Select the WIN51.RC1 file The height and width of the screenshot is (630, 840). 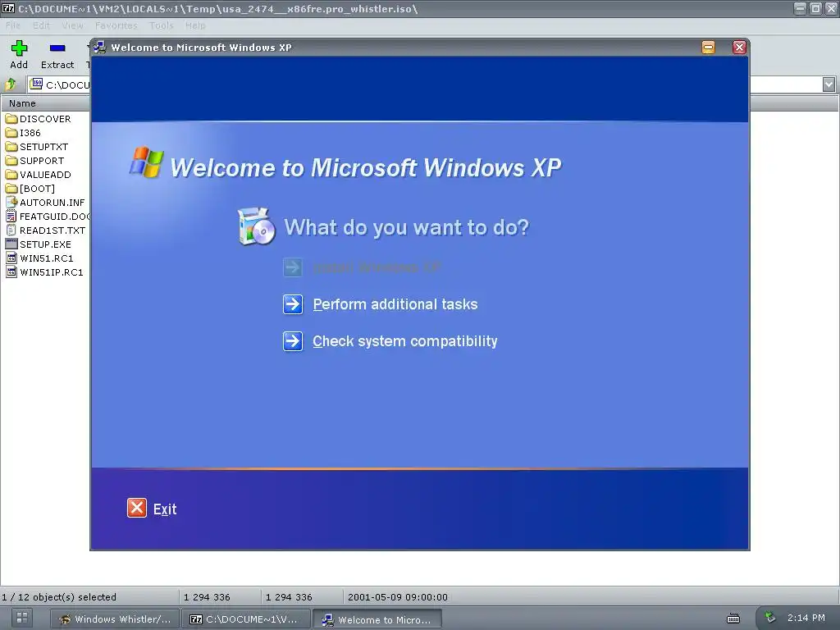(39, 258)
